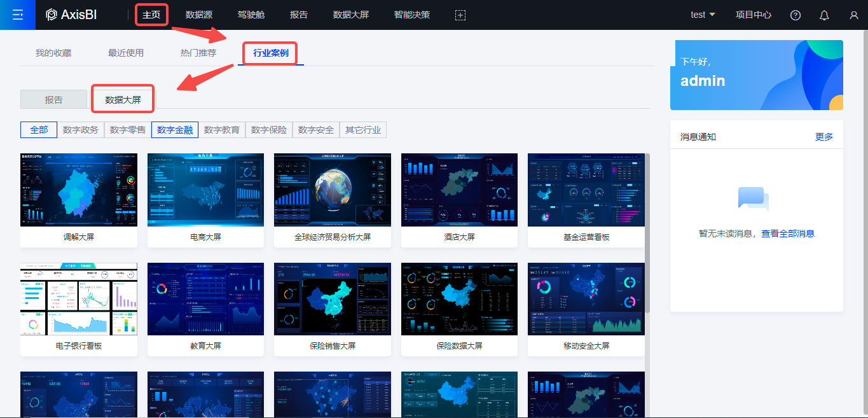Viewport: 868px width, 418px height.
Task: Open the 项目中心 button
Action: click(x=754, y=15)
